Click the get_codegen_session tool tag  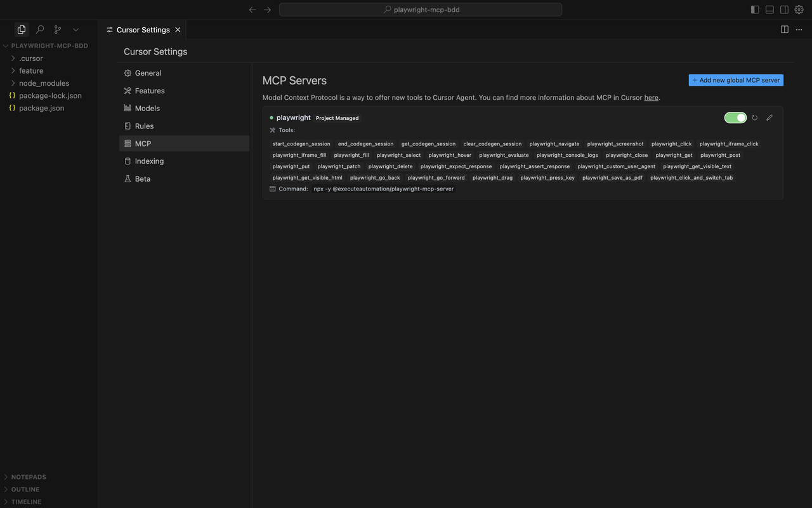point(428,144)
